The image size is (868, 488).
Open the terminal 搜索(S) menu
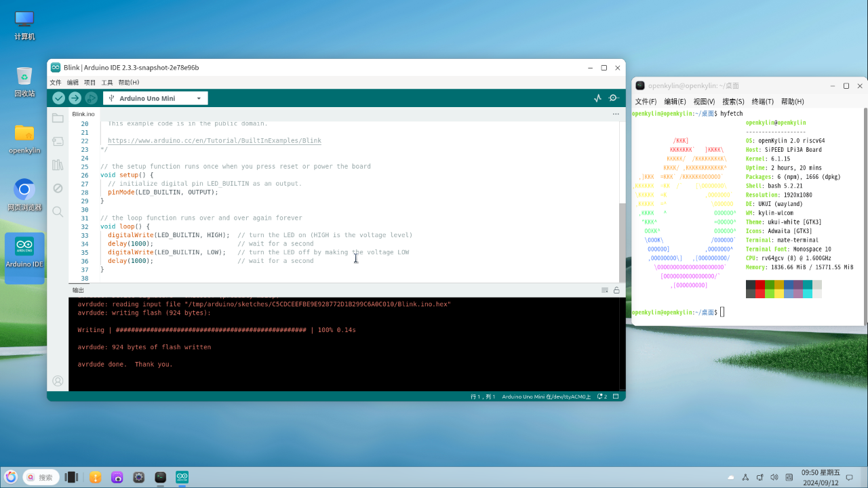click(733, 102)
